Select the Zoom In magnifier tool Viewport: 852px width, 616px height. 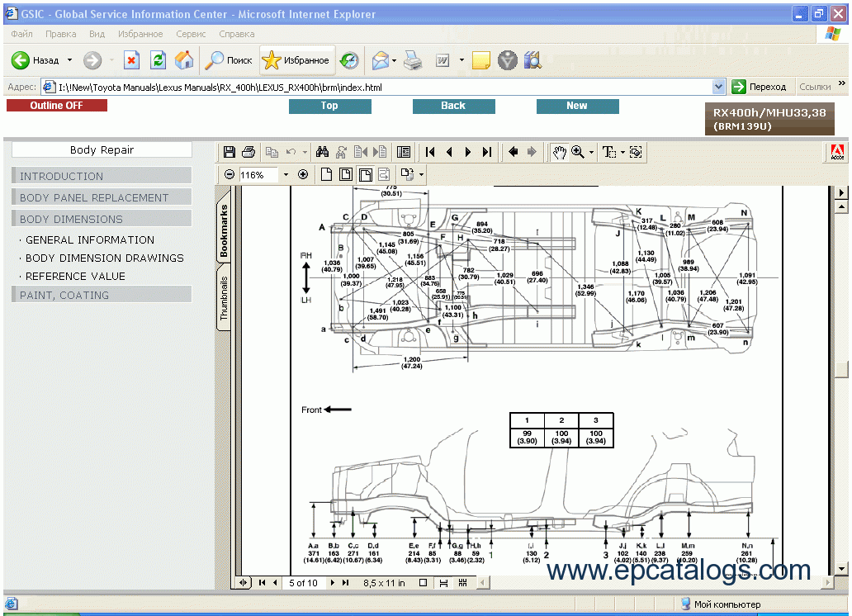click(578, 152)
